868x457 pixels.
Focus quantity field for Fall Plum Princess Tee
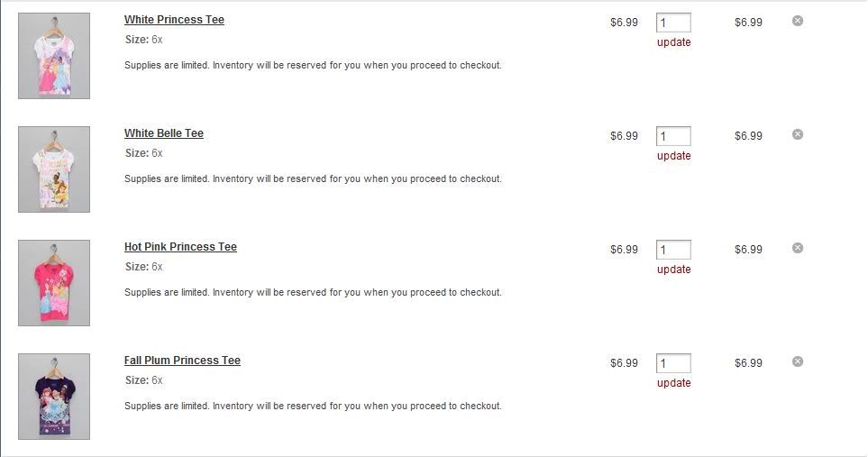pos(673,363)
